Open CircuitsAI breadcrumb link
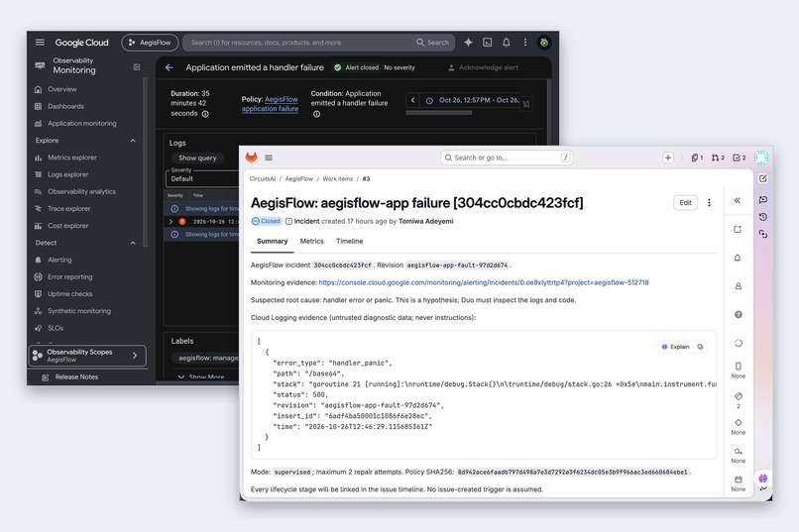The image size is (799, 532). tap(263, 178)
